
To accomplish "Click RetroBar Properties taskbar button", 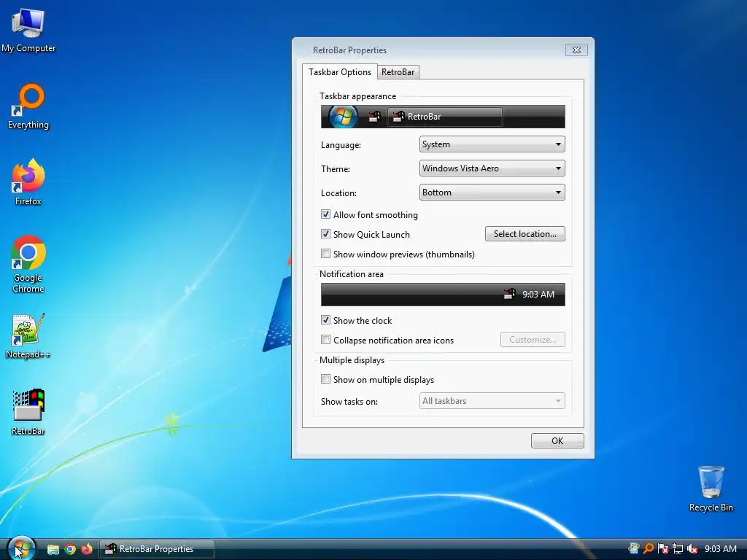I will pos(157,549).
